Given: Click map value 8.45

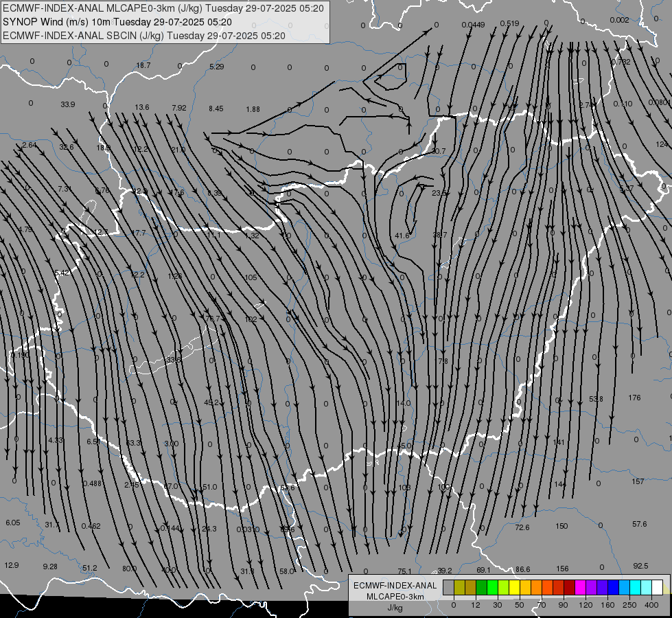Looking at the screenshot, I should pos(216,108).
